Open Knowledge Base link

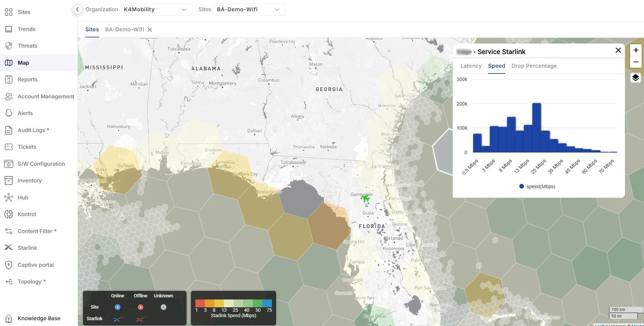39,318
